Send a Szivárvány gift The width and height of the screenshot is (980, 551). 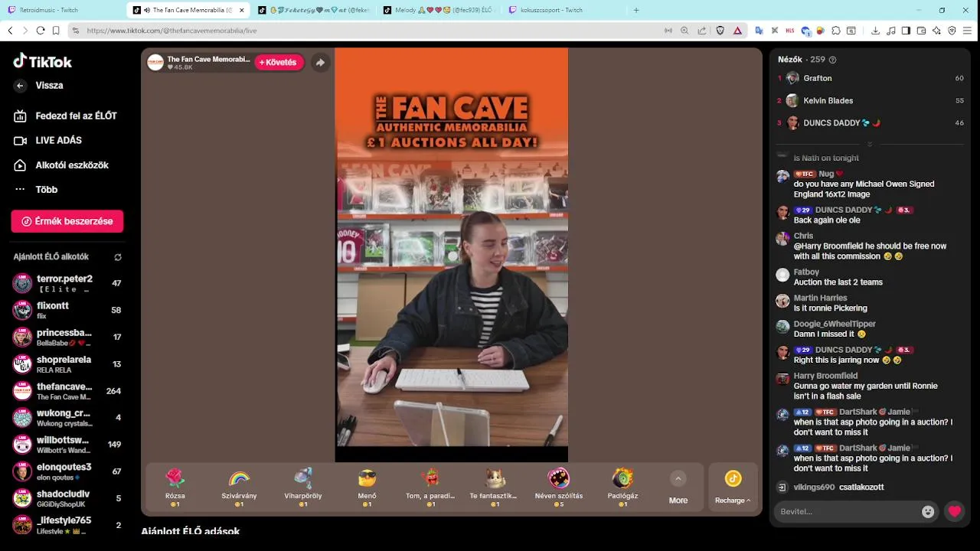tap(239, 488)
